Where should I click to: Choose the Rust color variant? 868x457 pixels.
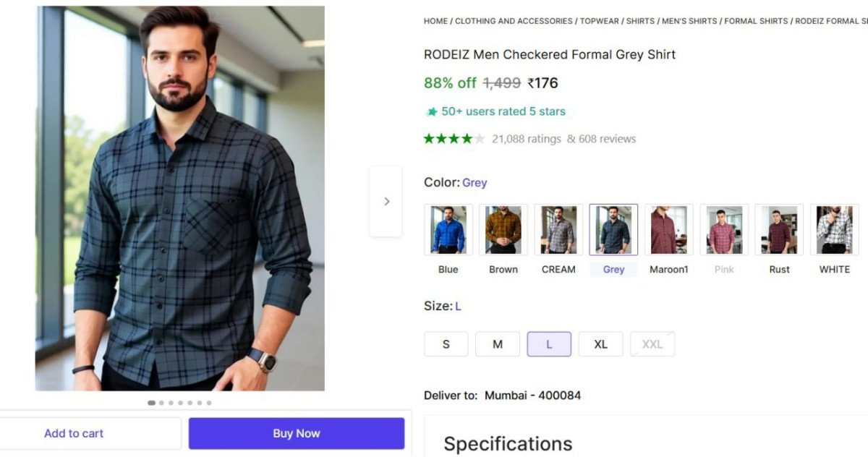(x=779, y=228)
